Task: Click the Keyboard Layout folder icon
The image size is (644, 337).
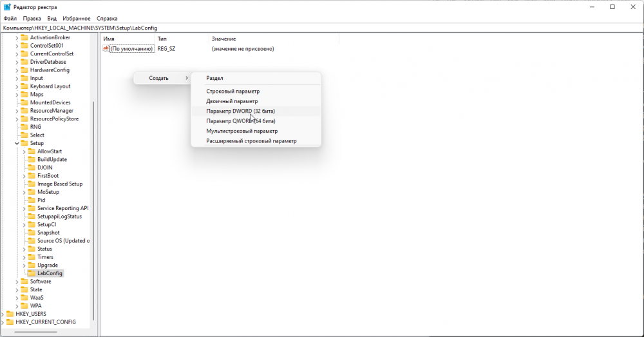Action: [24, 86]
